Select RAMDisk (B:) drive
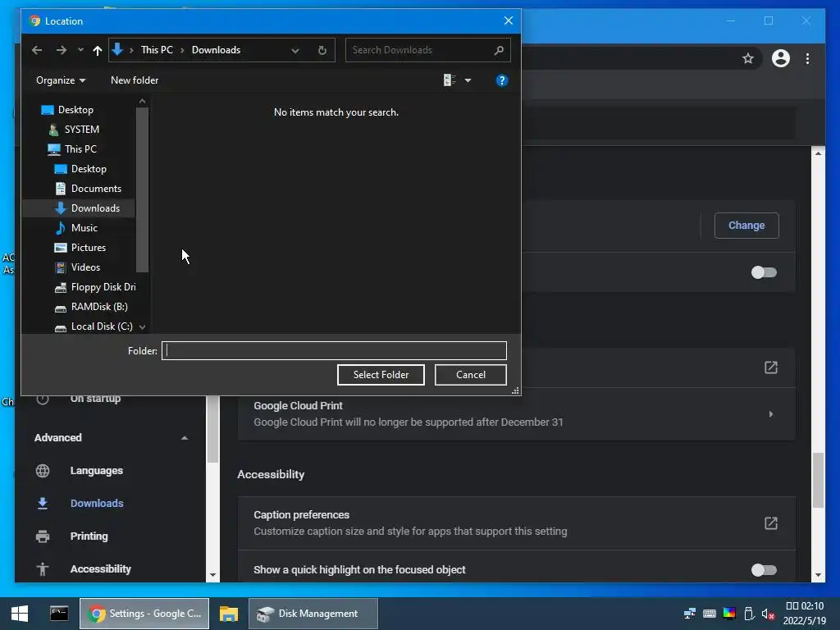Screen dimensions: 840x630 (99, 307)
